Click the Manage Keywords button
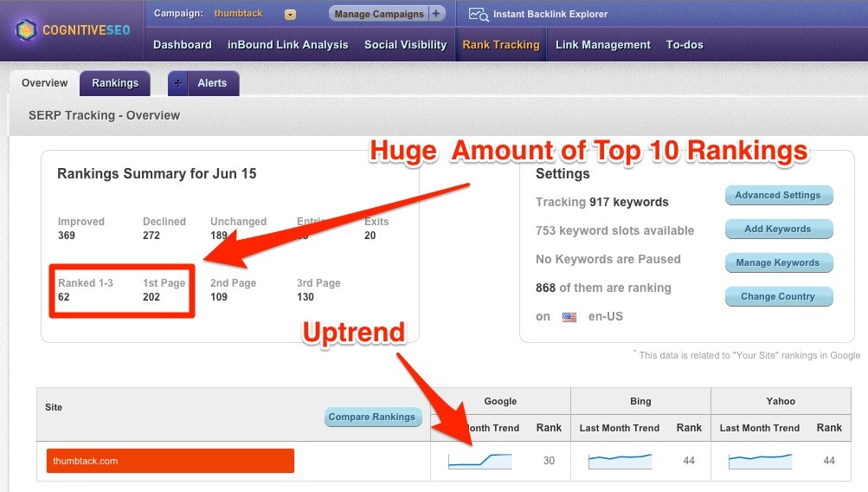 [x=778, y=262]
